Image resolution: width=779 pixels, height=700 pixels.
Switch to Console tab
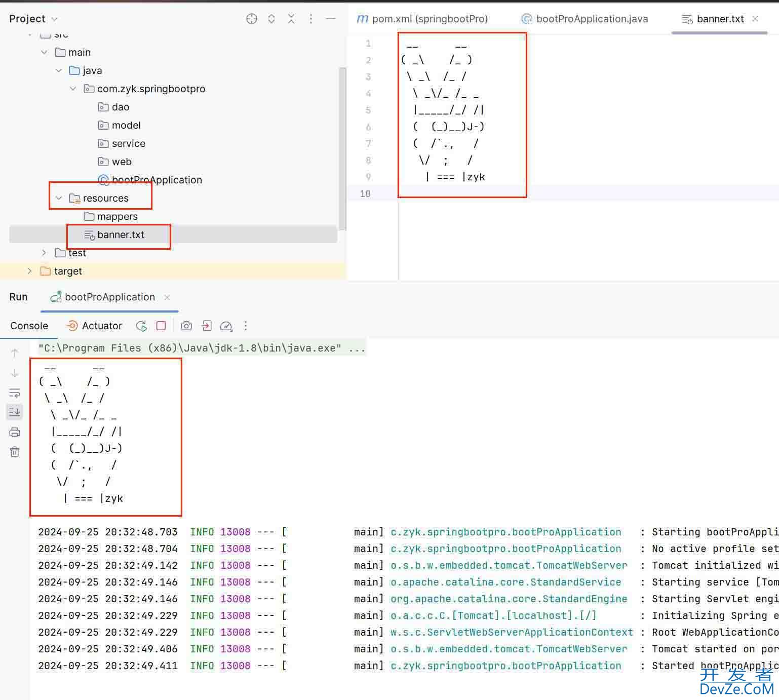pyautogui.click(x=29, y=326)
